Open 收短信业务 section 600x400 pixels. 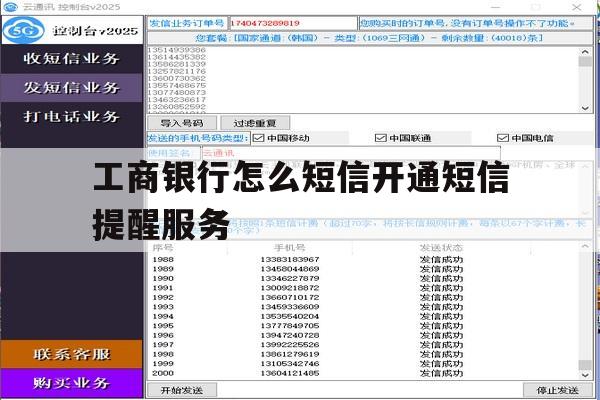coord(72,59)
